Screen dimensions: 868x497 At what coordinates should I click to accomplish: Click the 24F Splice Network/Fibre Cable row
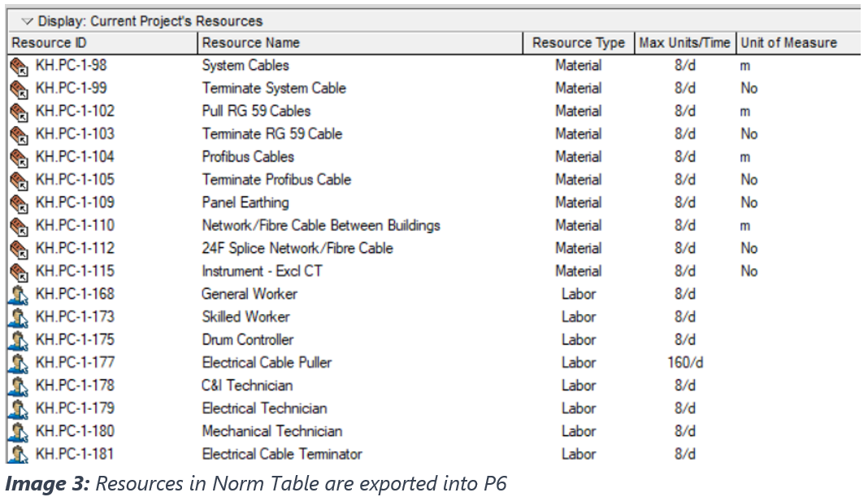pos(297,248)
